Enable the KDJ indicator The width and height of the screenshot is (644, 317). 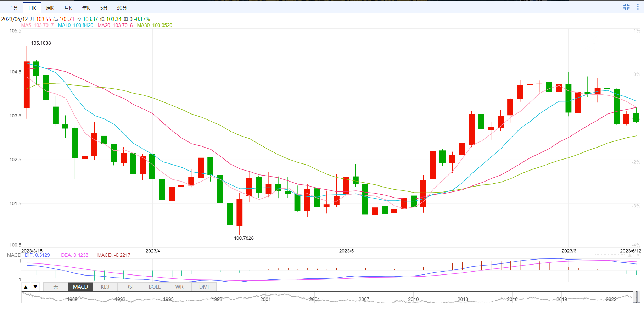(105, 287)
